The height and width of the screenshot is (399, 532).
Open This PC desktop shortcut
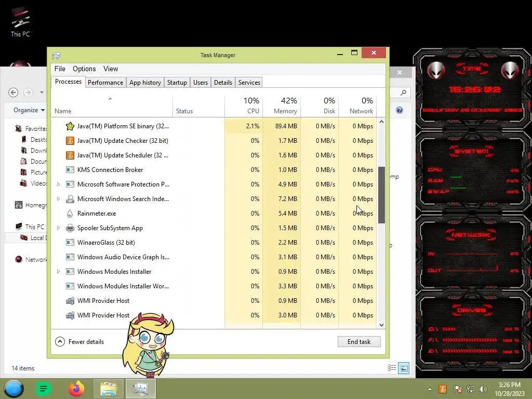[20, 22]
